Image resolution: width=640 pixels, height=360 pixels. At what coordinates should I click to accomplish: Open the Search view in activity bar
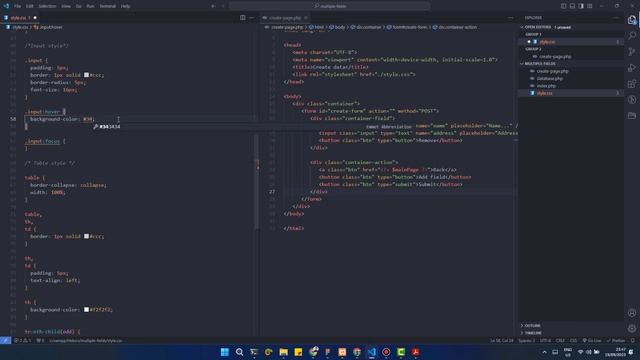point(632,36)
